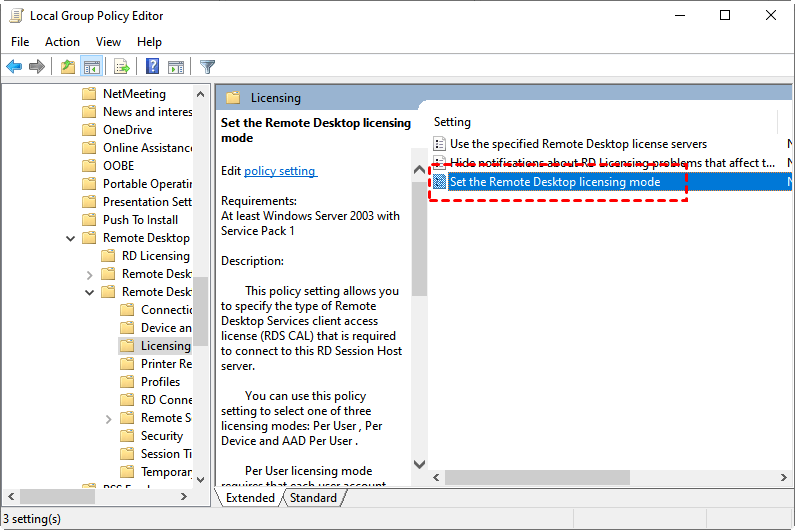Click Local Group Policy Editor title bar icon
The image size is (795, 530).
[x=17, y=16]
